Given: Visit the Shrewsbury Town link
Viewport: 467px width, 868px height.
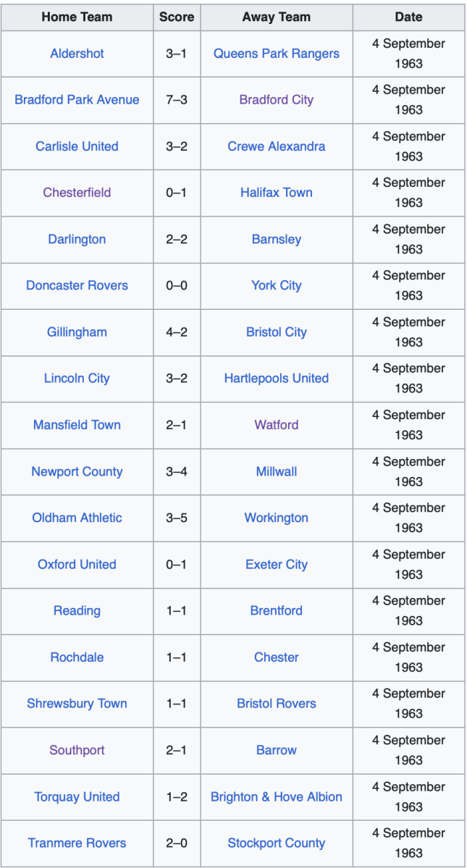Looking at the screenshot, I should [x=77, y=704].
